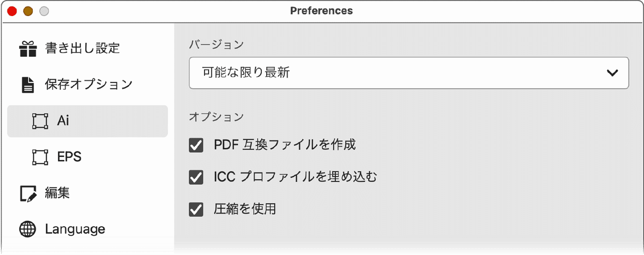Select the Ai save options item

(87, 121)
